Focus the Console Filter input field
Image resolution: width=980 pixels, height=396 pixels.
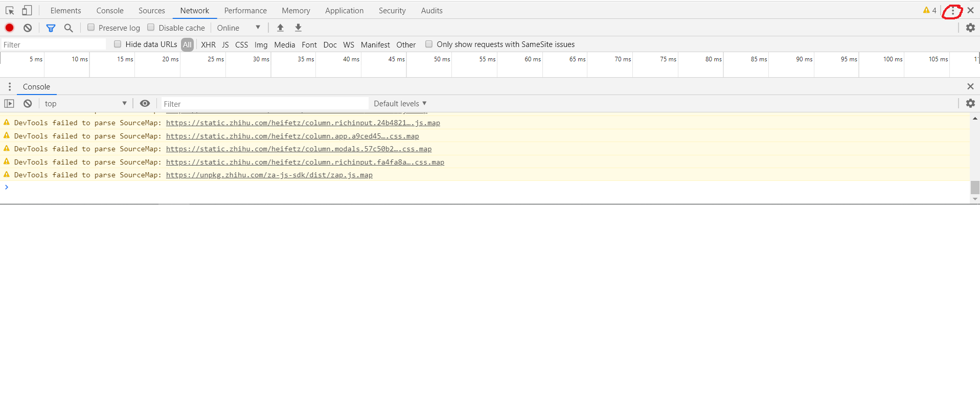(265, 104)
